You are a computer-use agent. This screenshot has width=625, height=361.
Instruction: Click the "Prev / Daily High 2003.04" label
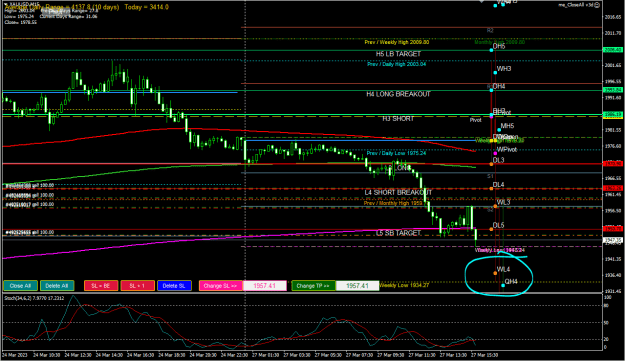pos(397,64)
